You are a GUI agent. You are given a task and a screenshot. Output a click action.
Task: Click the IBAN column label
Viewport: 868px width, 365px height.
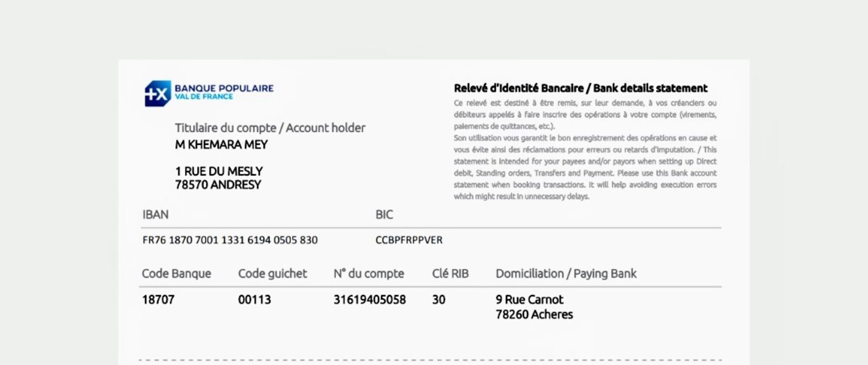(155, 215)
